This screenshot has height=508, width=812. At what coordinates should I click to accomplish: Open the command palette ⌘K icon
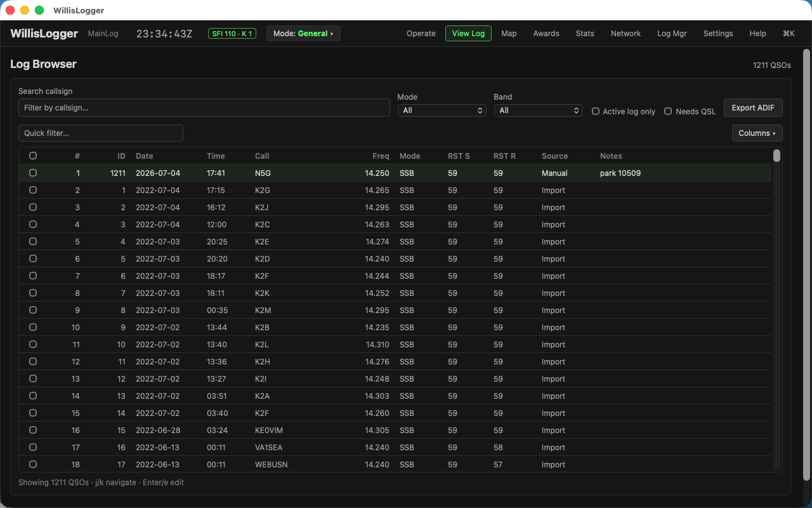[789, 34]
